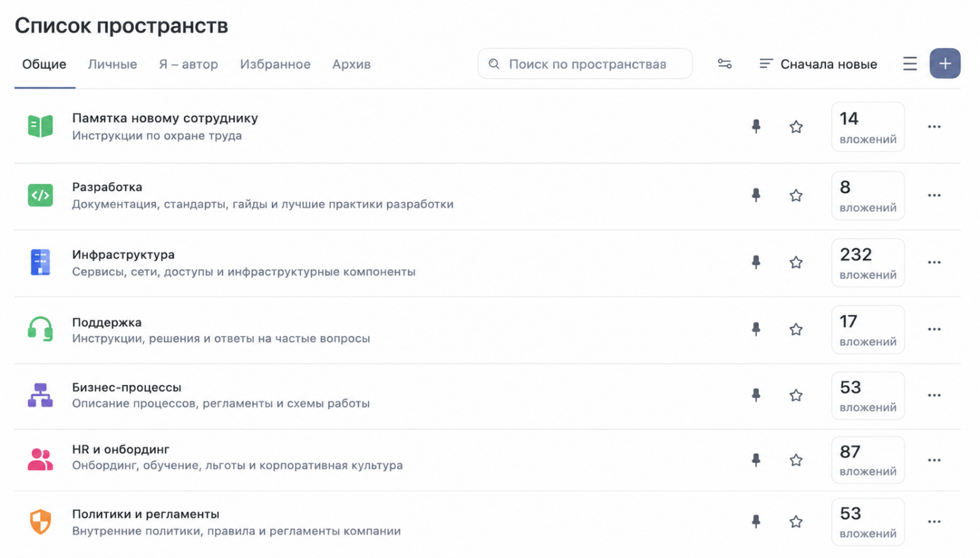980x558 pixels.
Task: Open the 'Бизнес-процессы' space title
Action: point(127,387)
